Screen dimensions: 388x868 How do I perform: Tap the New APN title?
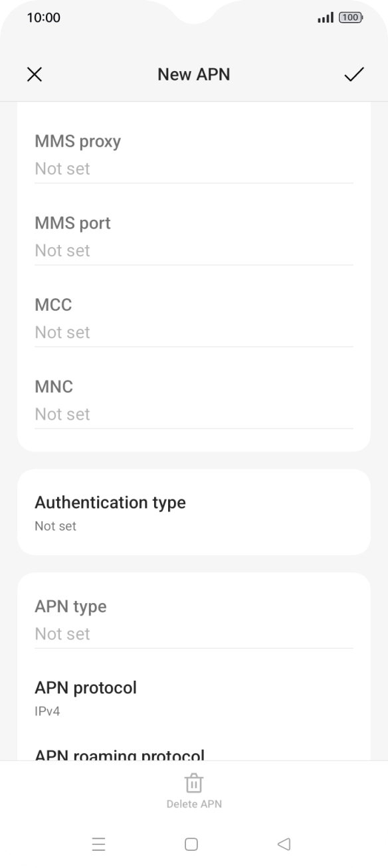coord(194,74)
